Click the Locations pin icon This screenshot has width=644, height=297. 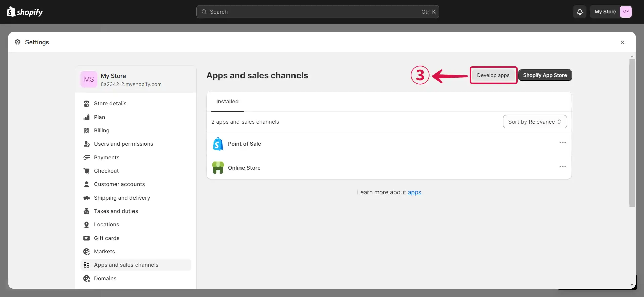click(87, 224)
